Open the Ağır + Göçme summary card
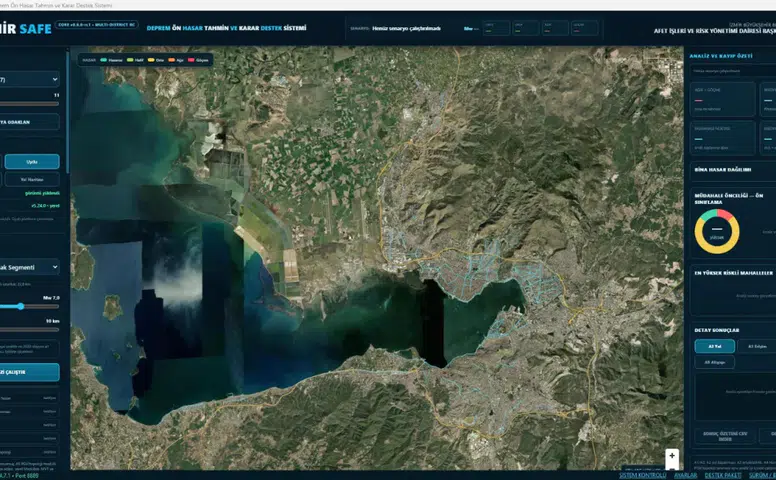The height and width of the screenshot is (480, 776). (x=723, y=99)
